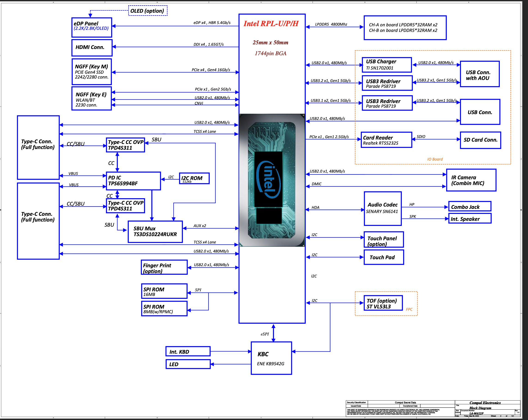Click the DDI x4, 1.65GT/s label
The height and width of the screenshot is (420, 528).
209,44
